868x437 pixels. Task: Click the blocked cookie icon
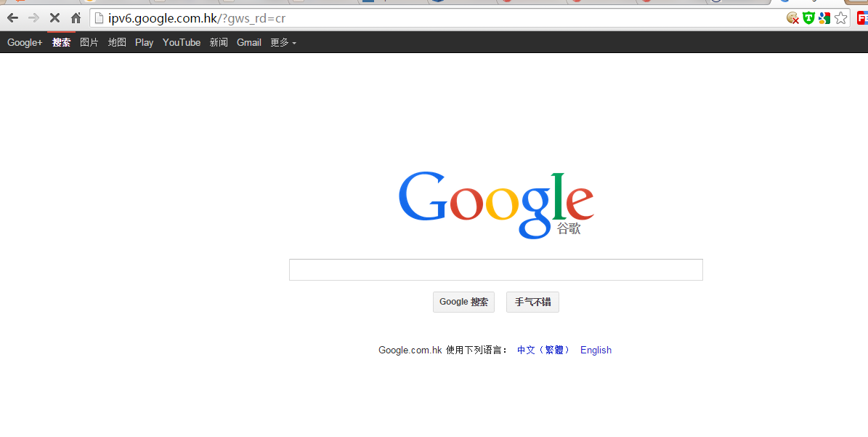(792, 18)
